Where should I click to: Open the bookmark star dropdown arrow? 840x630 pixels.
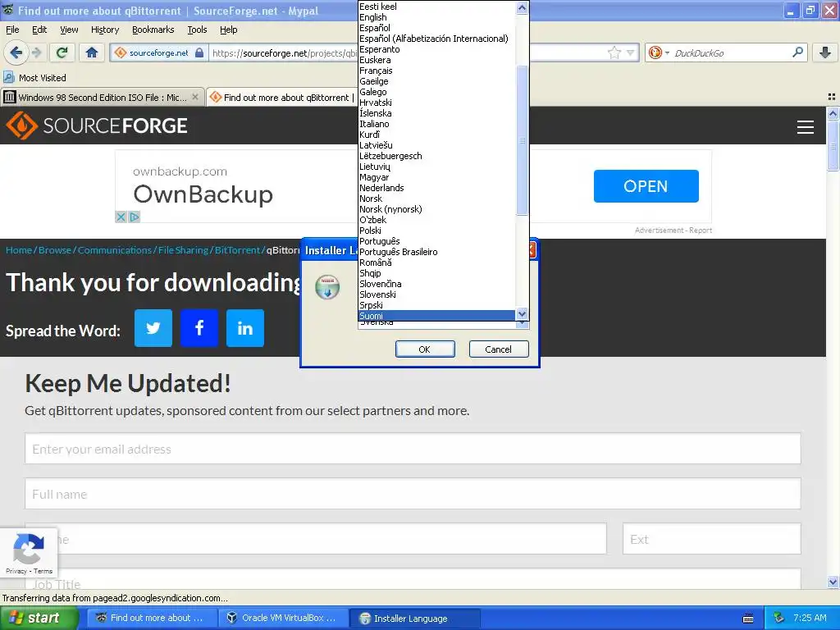point(631,52)
